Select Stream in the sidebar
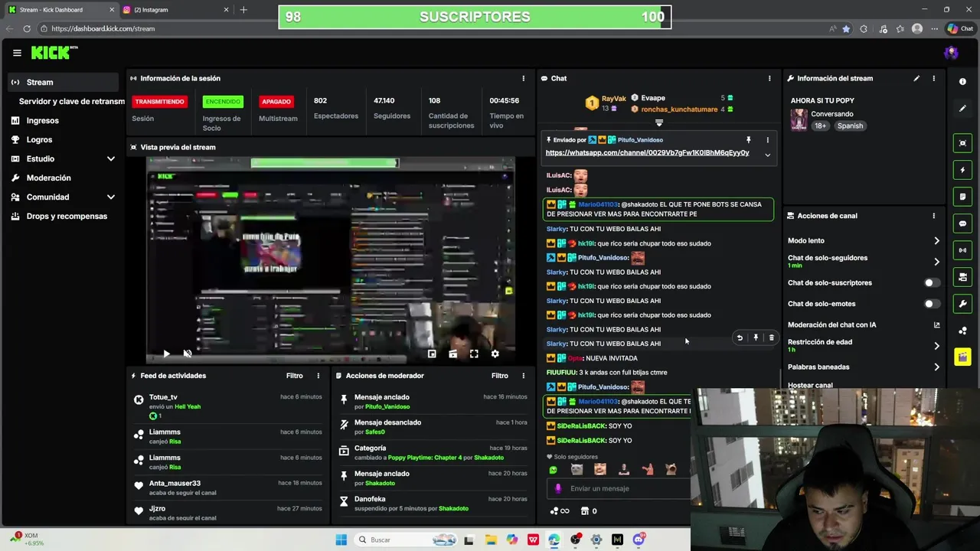Screen dimensions: 980x551 point(63,82)
